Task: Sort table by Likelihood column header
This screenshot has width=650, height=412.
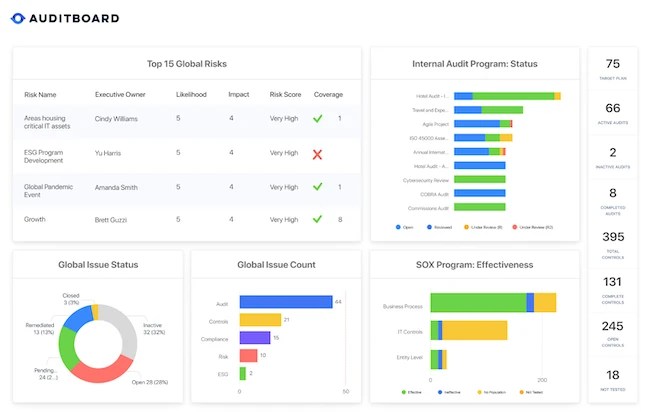Action: 191,95
